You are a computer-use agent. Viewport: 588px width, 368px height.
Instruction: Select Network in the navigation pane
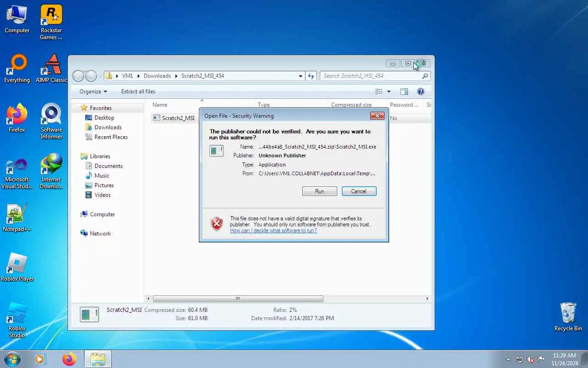tap(100, 234)
